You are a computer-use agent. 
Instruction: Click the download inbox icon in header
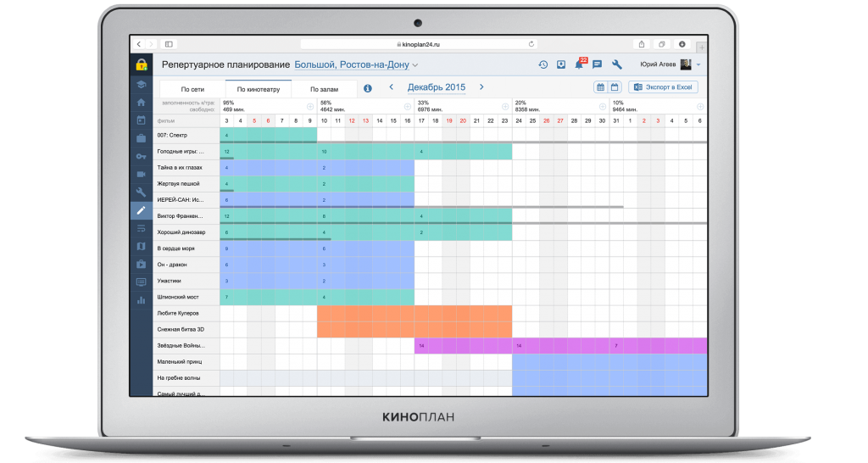561,64
